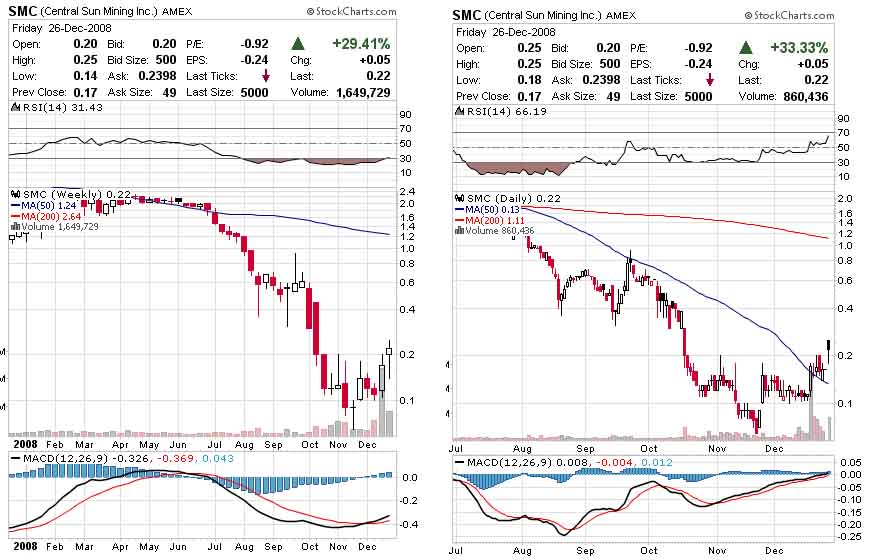Viewport: 869px width, 560px height.
Task: Click the date Friday 26-Dec-2008 in daily chart
Action: (505, 32)
